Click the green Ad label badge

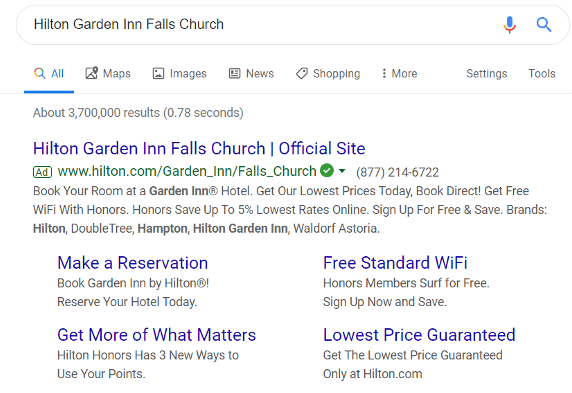coord(42,172)
